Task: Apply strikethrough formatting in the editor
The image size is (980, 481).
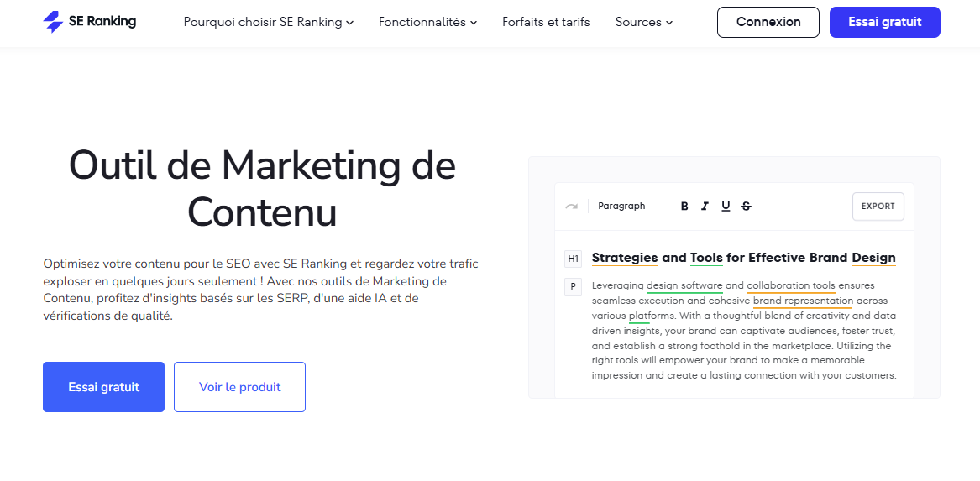Action: point(747,207)
